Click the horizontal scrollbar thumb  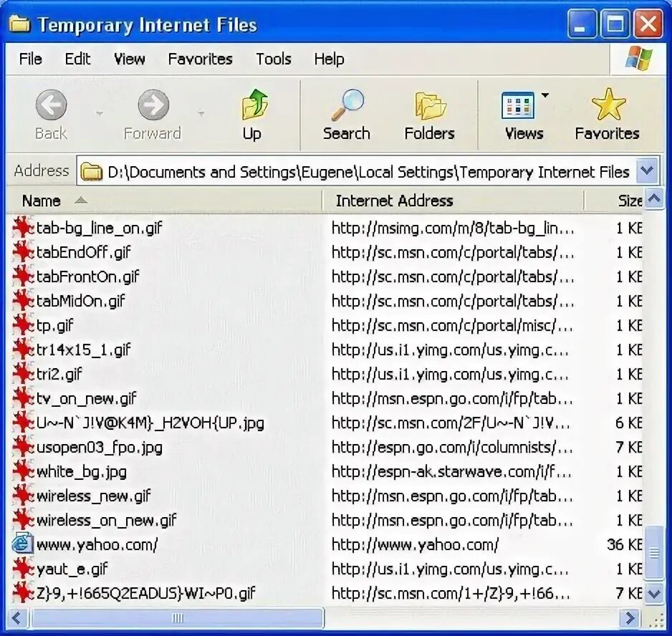tap(178, 618)
